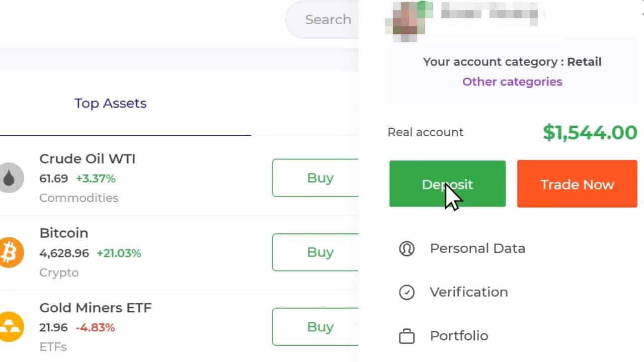Click the $1,544.00 real account balance
This screenshot has width=644, height=362.
tap(590, 133)
